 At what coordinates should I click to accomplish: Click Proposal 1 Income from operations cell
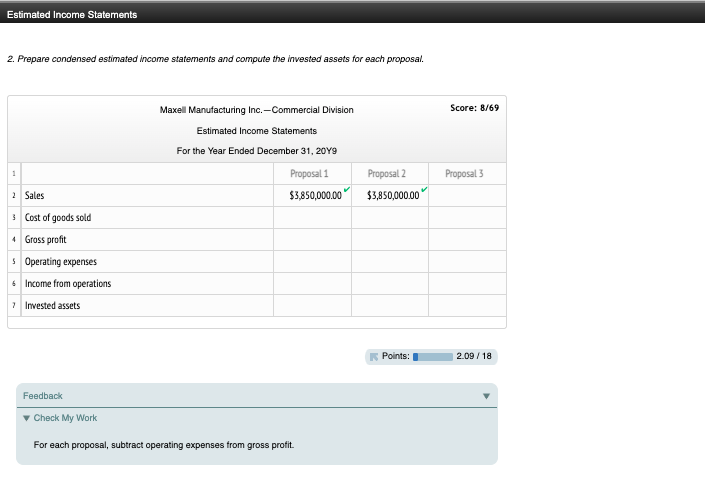pyautogui.click(x=312, y=284)
